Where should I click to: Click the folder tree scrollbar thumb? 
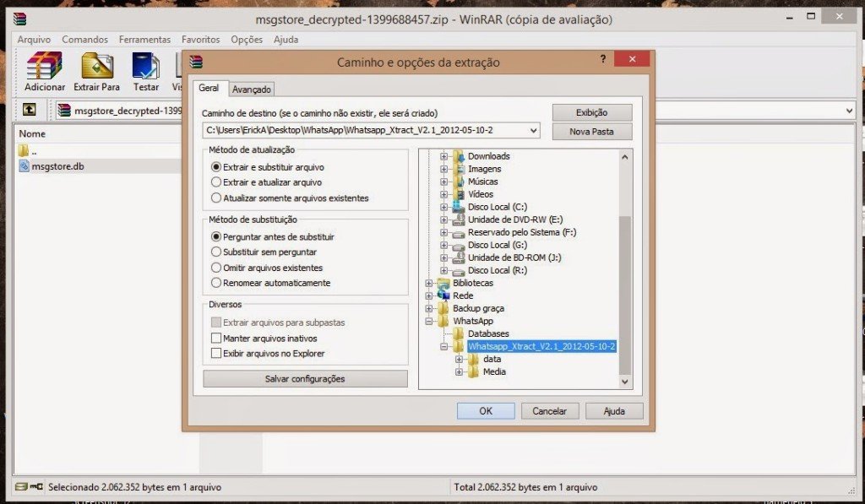pos(624,295)
